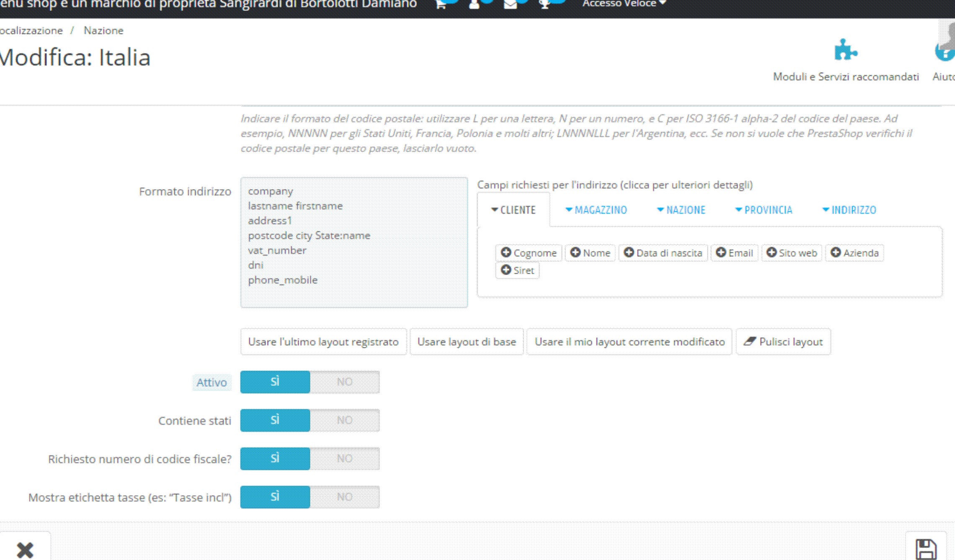Switch to the NAZIONE tab
This screenshot has height=560, width=955.
coord(681,210)
